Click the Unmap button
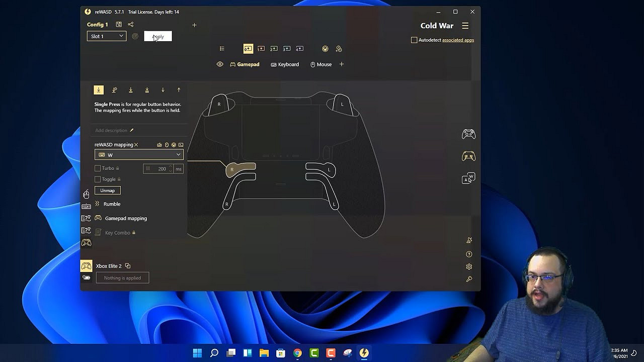Screen dimensions: 644x362 click(107, 191)
